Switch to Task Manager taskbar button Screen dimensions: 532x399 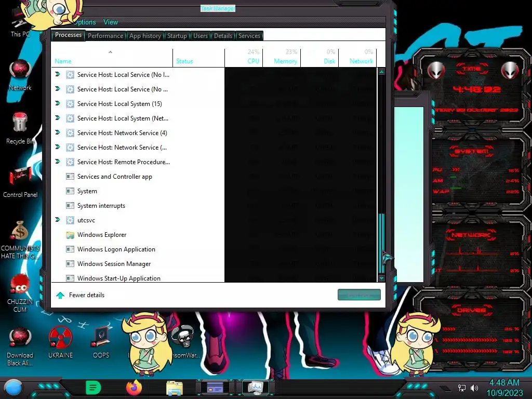256,388
